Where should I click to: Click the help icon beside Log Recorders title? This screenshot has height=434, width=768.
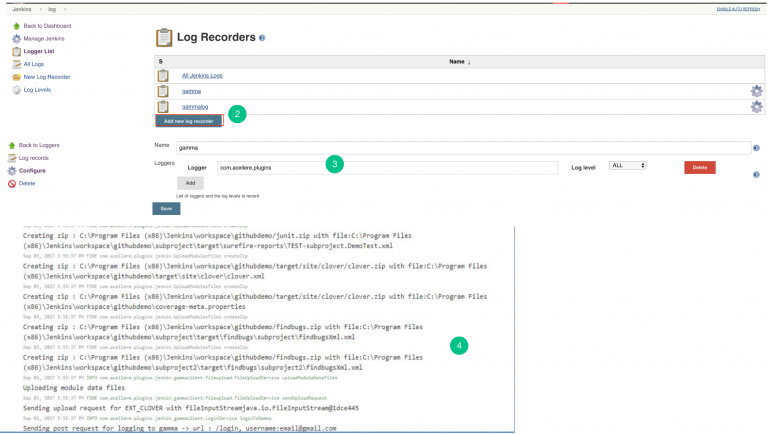pos(262,38)
